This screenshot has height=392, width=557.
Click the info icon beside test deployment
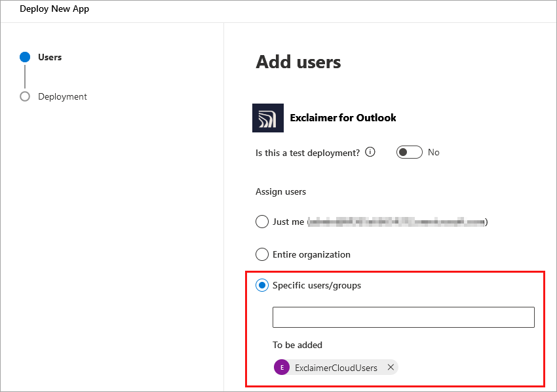tap(370, 152)
